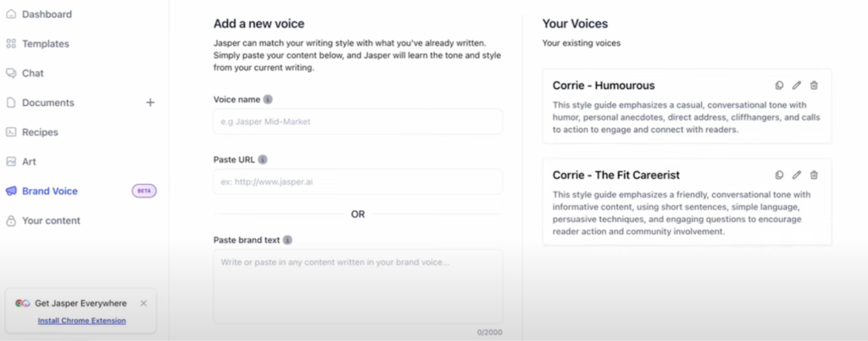
Task: Show info tooltip for Voice name
Action: click(268, 99)
